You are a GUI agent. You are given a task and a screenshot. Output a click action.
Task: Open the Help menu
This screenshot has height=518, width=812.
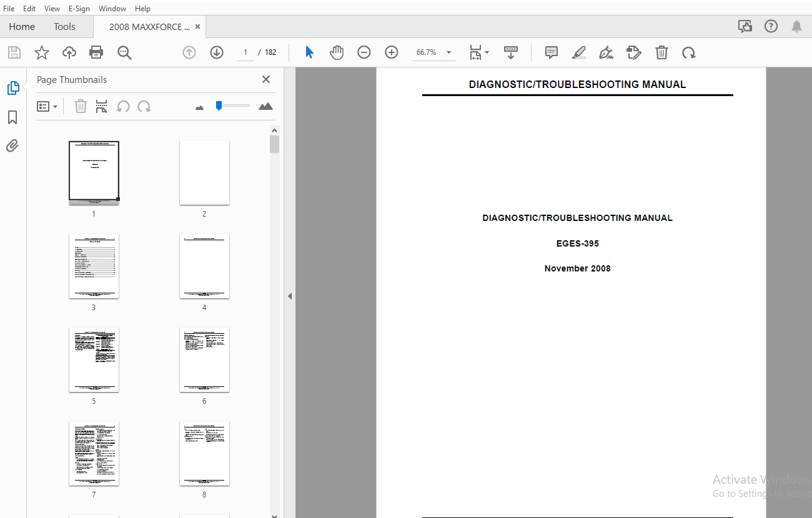142,8
